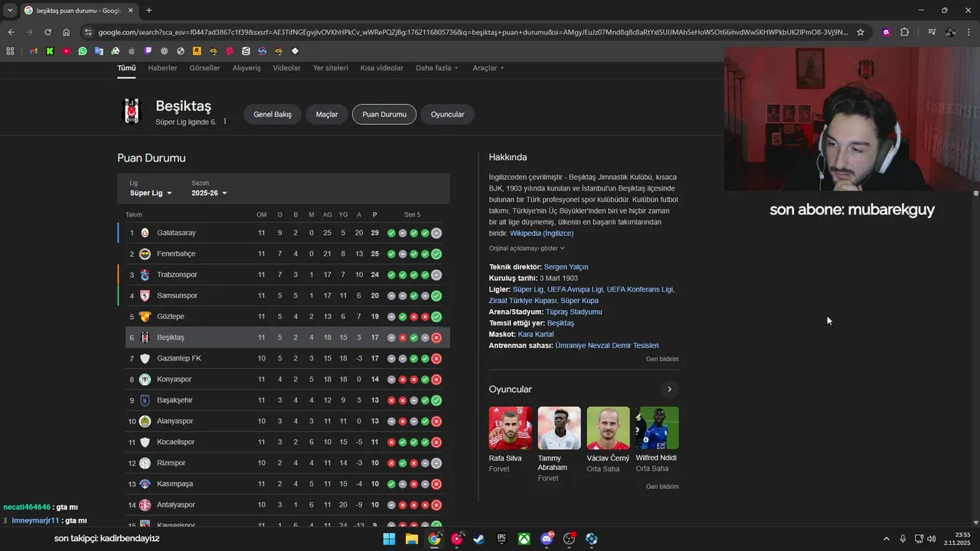Select the Oyuncular chip
Screen dimensions: 980x551
coord(448,115)
